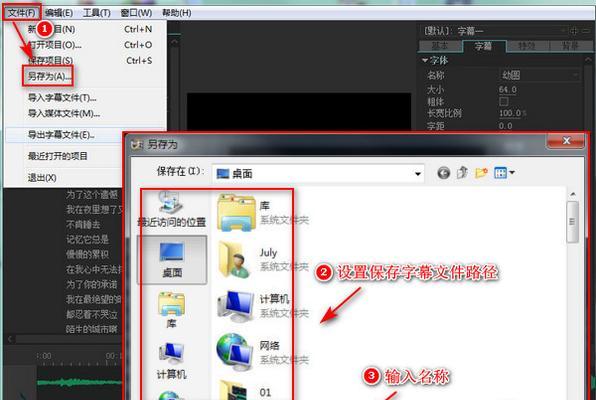Select 库 shortcut in places sidebar
596x400 pixels.
tap(171, 310)
